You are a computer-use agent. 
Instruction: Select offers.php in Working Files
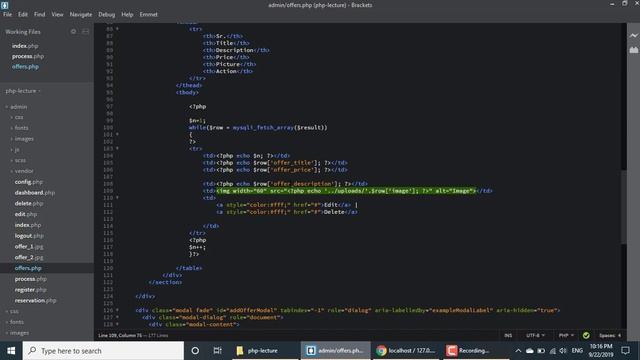25,67
